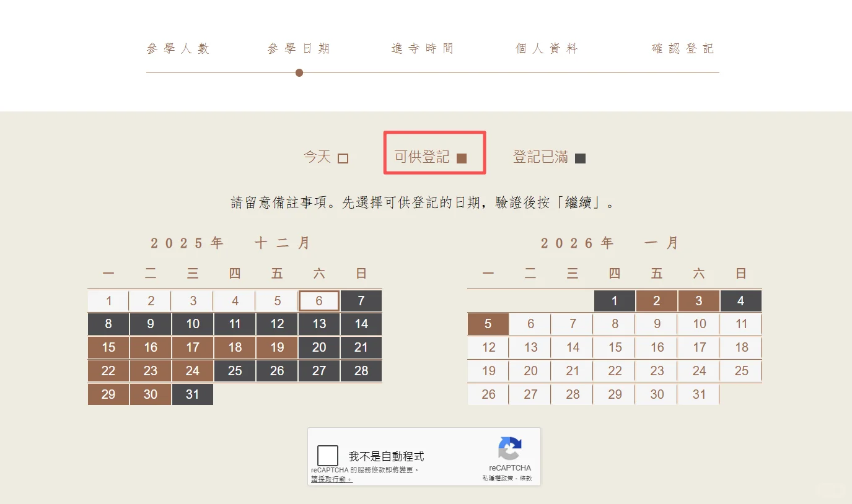Select January 5 in the 2026 calendar
The height and width of the screenshot is (504, 852).
[x=488, y=324]
